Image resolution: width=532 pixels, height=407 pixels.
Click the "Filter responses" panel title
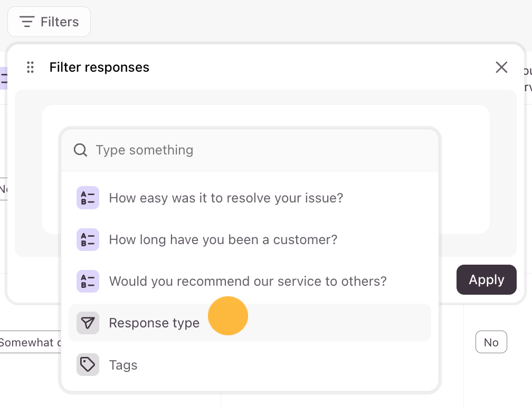99,67
